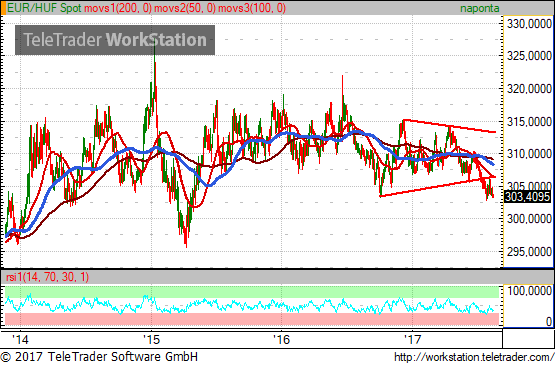Click the current price tag 303,4095
The width and height of the screenshot is (555, 366).
[527, 196]
